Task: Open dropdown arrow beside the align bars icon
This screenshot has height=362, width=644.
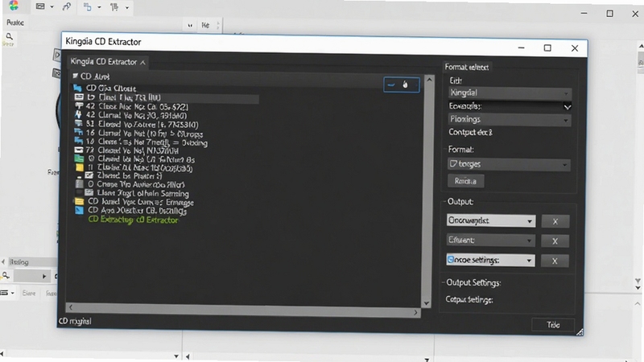Action: [x=127, y=7]
